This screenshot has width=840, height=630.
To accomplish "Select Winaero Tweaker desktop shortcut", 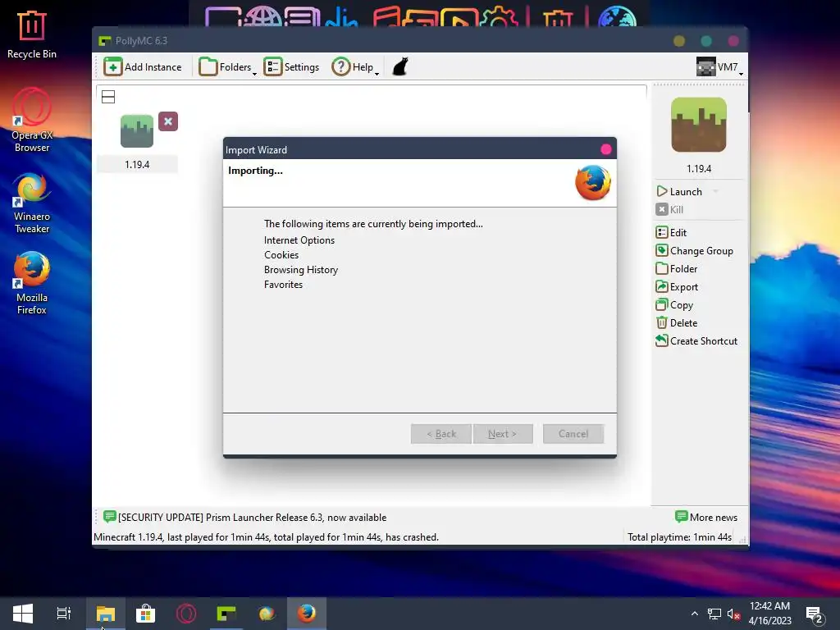I will (x=32, y=203).
